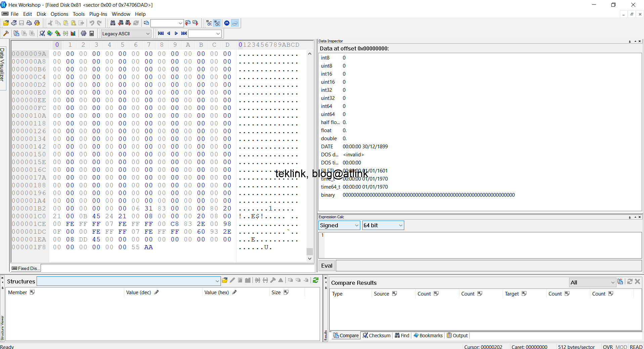
Task: Click the gear settings icon in second toolbar
Action: coord(84,33)
